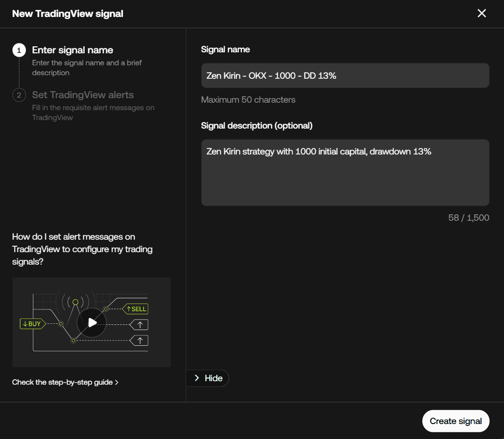This screenshot has width=504, height=439.
Task: Click the BUY tag in video thumbnail
Action: pyautogui.click(x=33, y=324)
